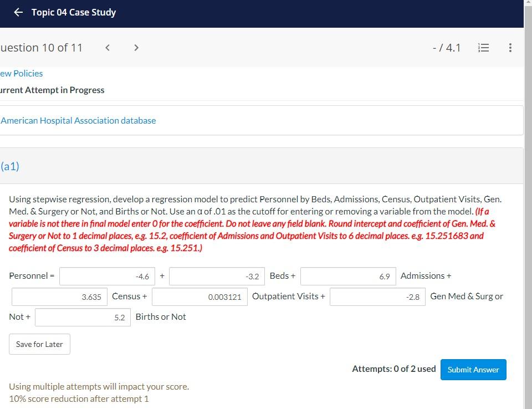Click the Census coefficient field showing 3.635

pyautogui.click(x=59, y=296)
